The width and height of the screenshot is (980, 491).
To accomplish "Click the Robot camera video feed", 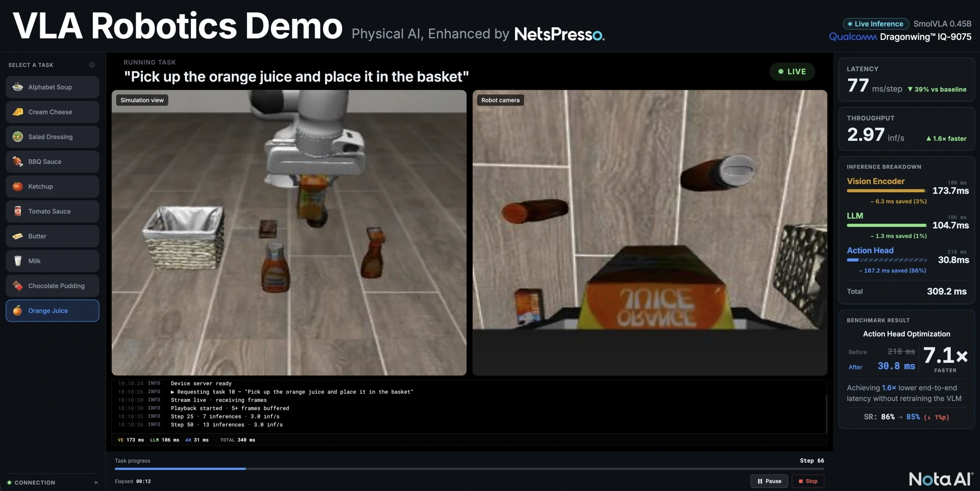I will pyautogui.click(x=650, y=233).
